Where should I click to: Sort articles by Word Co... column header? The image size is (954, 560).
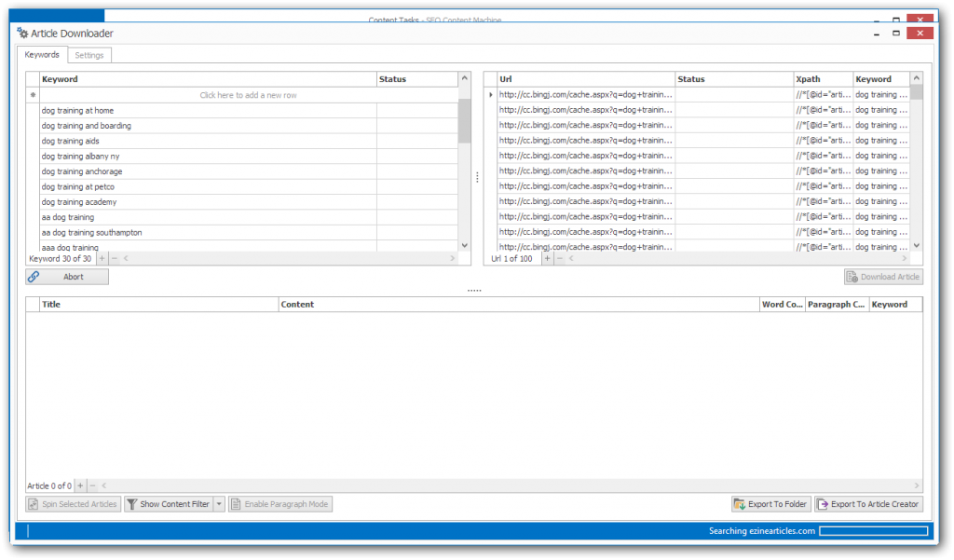click(783, 305)
